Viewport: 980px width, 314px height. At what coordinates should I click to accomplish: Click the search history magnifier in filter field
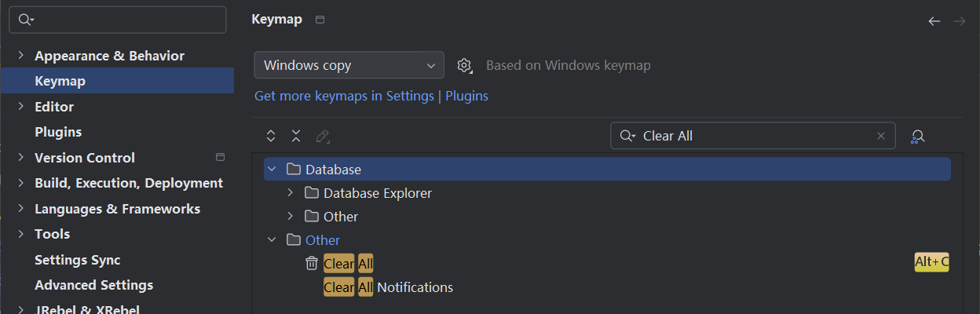tap(627, 136)
